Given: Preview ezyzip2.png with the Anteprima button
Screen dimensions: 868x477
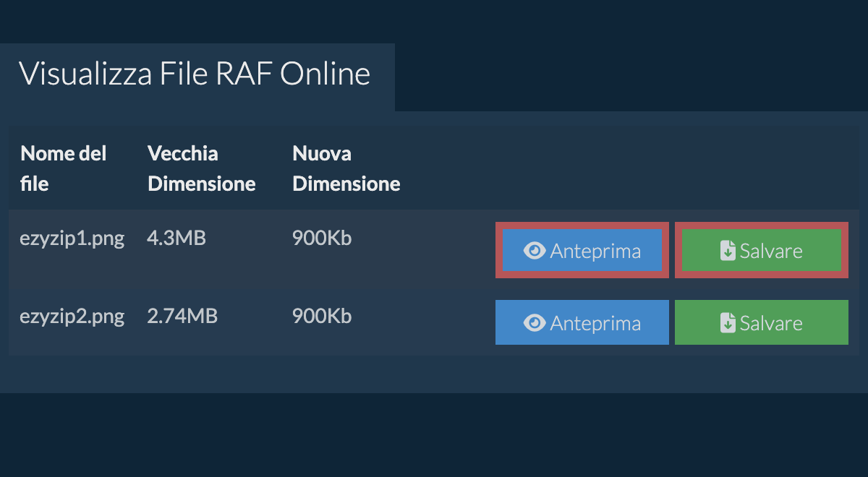Looking at the screenshot, I should (x=582, y=323).
